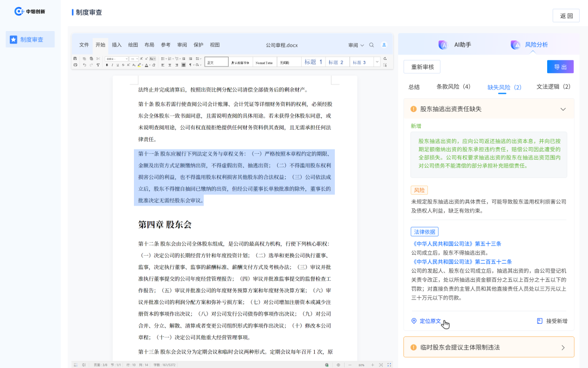Open the 文件 menu
Image resolution: width=588 pixels, height=368 pixels.
click(x=84, y=45)
